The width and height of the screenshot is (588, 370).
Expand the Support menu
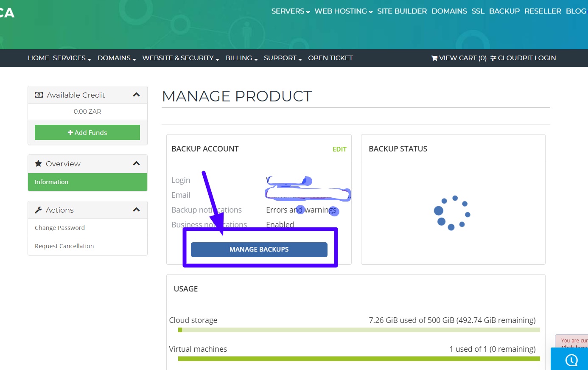[283, 58]
